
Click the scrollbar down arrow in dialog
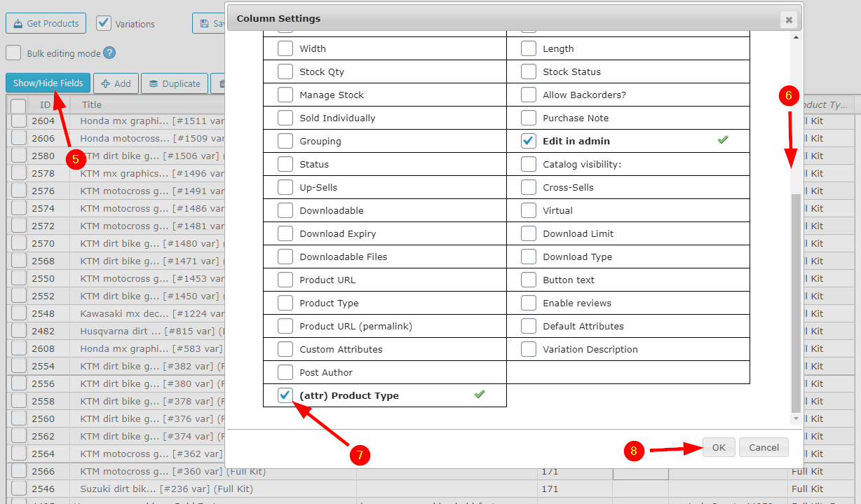point(795,418)
